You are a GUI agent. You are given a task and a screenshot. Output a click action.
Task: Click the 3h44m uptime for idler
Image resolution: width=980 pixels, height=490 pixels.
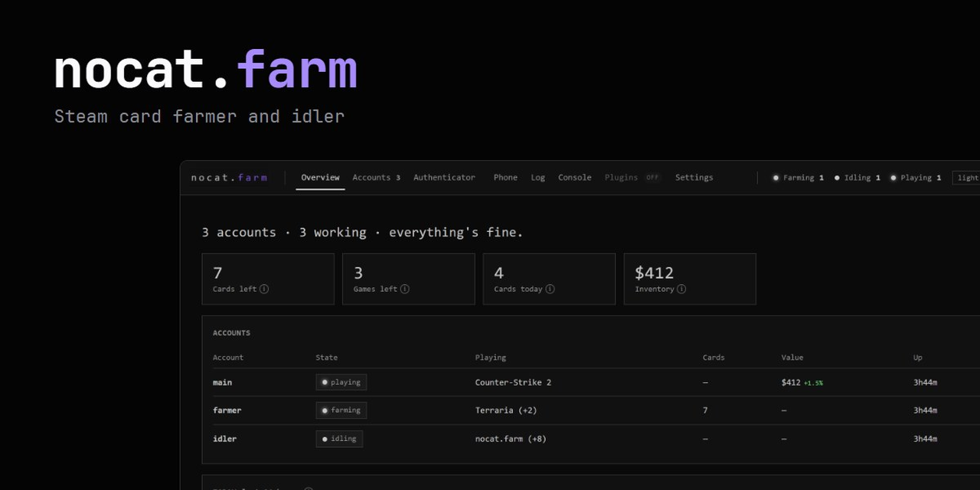pyautogui.click(x=926, y=439)
